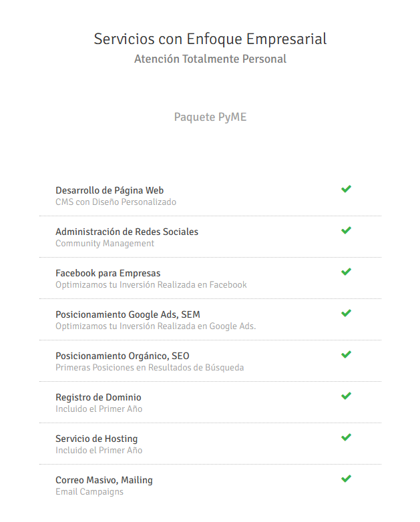Select the Administración de Redes Sociales heading
The width and height of the screenshot is (420, 522).
pos(127,232)
